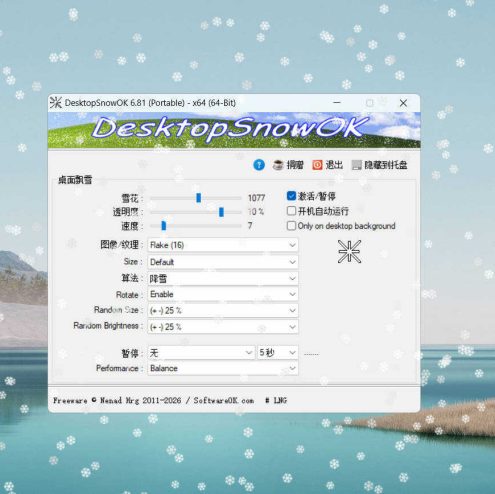This screenshot has height=494, width=495.
Task: Click the coffee cup donate icon
Action: pos(278,165)
